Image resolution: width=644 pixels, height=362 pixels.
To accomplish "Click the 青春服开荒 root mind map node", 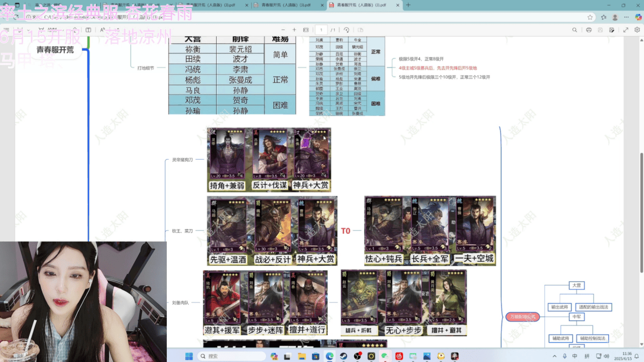I will 55,50.
